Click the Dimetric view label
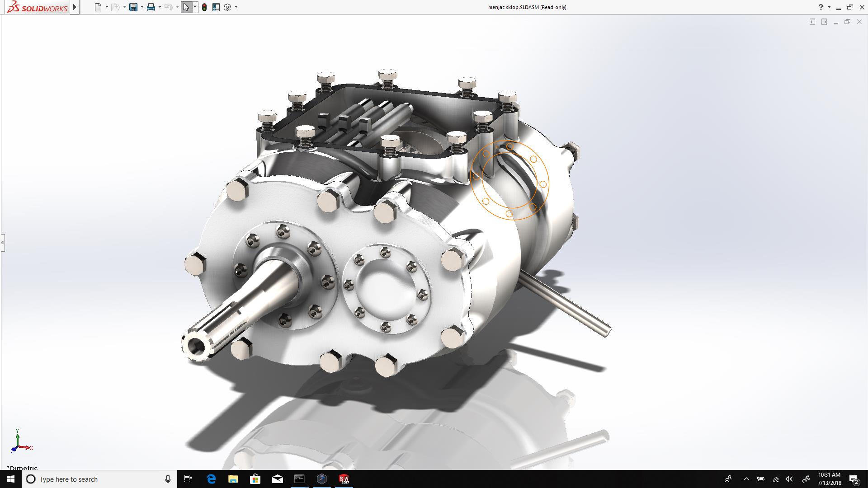This screenshot has height=488, width=868. (x=23, y=468)
